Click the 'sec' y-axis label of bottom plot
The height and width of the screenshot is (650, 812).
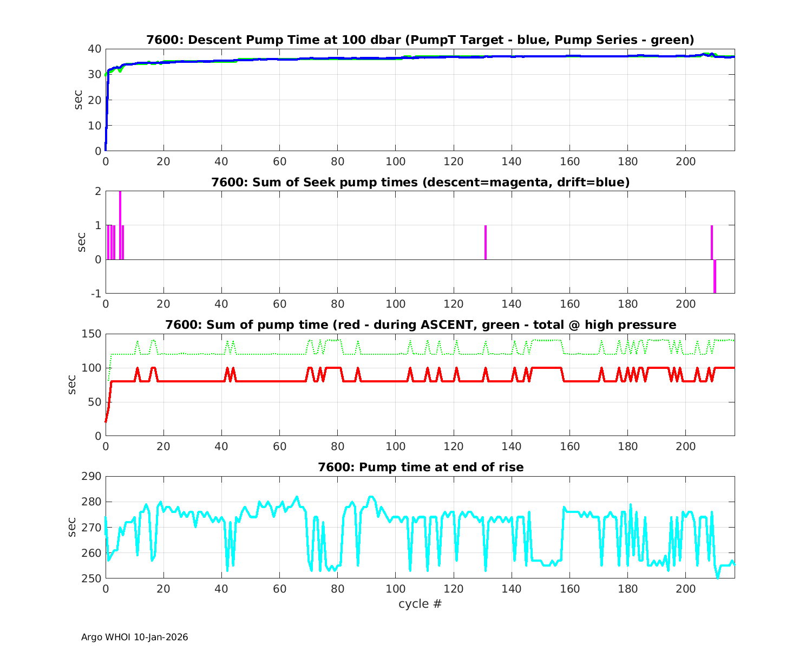73,527
